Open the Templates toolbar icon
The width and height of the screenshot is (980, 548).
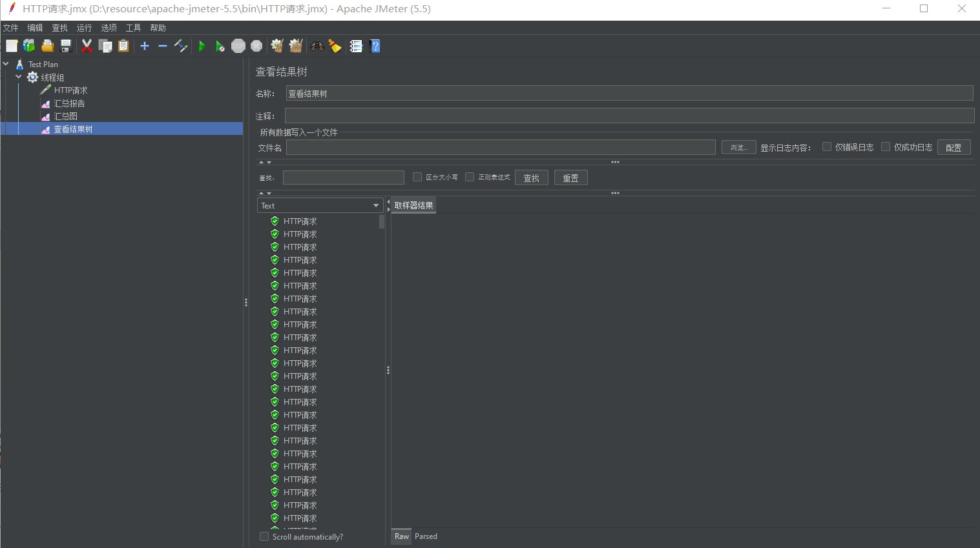[x=29, y=46]
